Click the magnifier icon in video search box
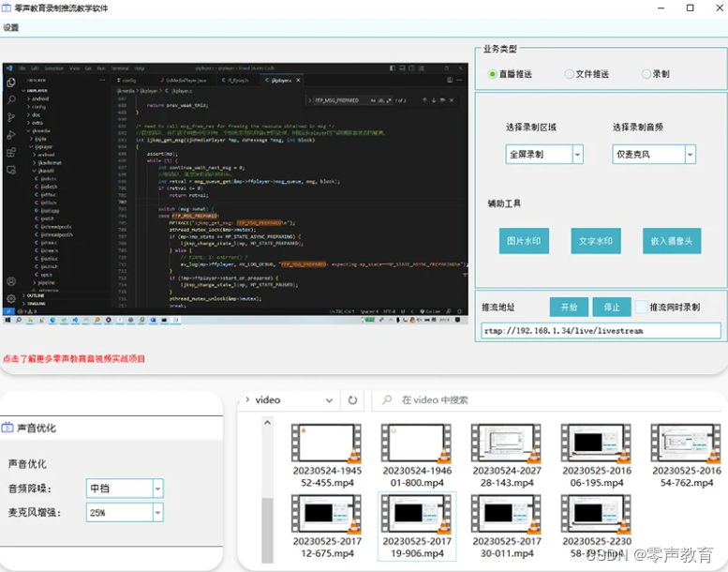The image size is (728, 572). tap(387, 399)
